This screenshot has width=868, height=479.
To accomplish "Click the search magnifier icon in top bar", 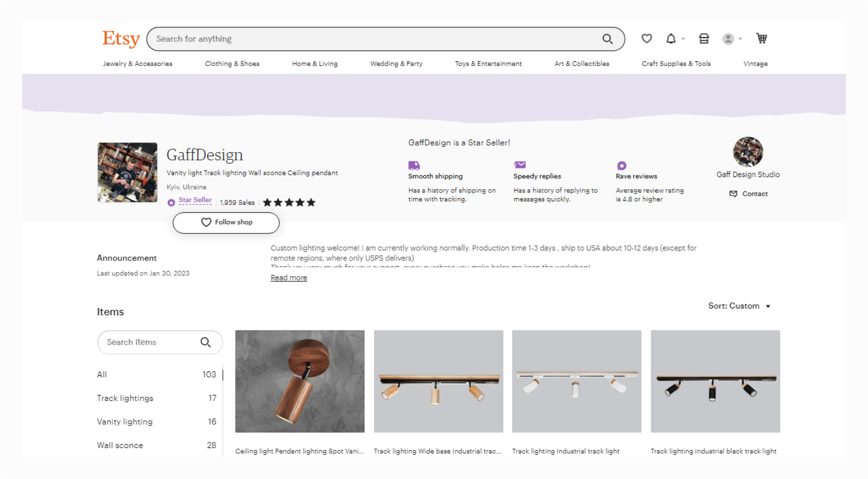I will pos(608,39).
